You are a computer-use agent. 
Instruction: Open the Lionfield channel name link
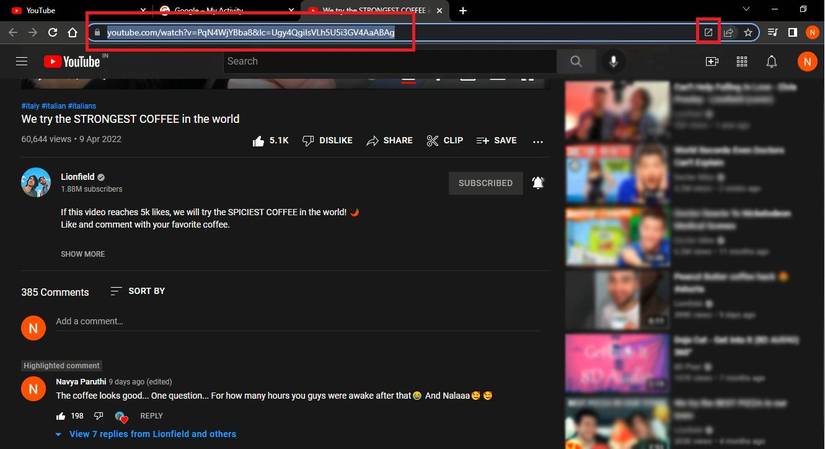pyautogui.click(x=77, y=177)
